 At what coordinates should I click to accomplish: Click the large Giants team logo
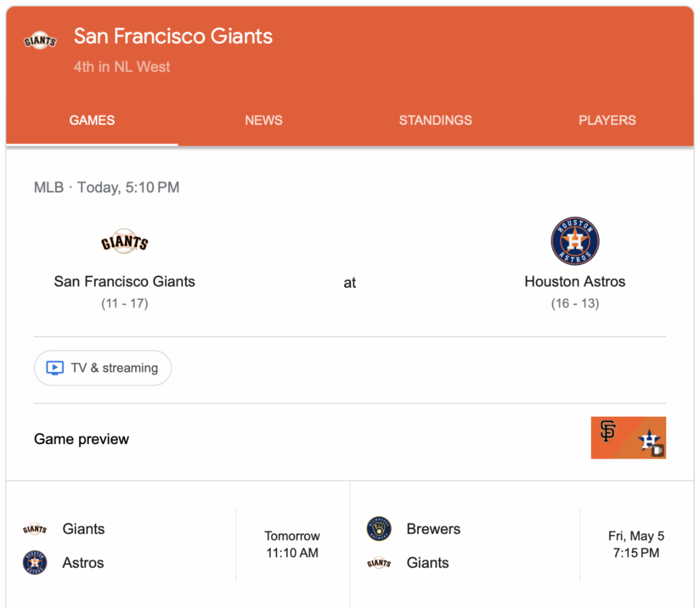tap(124, 241)
